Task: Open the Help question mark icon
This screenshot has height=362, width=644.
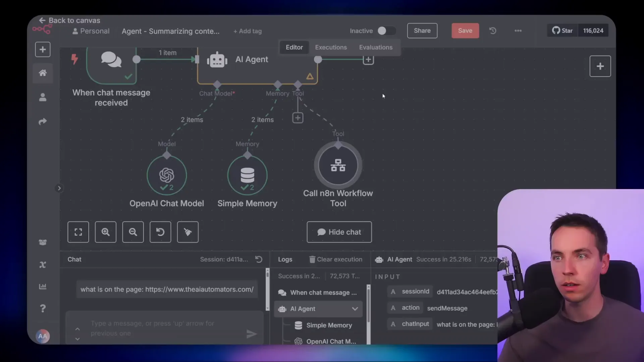Action: 43,308
